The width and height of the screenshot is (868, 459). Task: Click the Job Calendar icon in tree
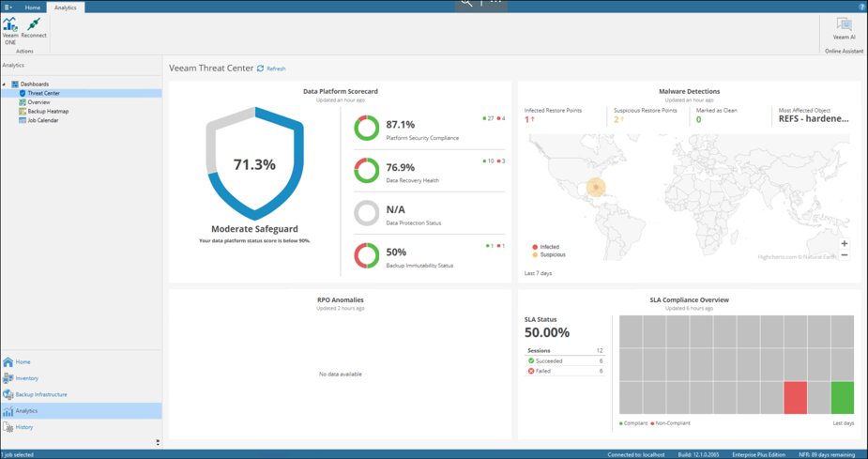click(x=23, y=120)
